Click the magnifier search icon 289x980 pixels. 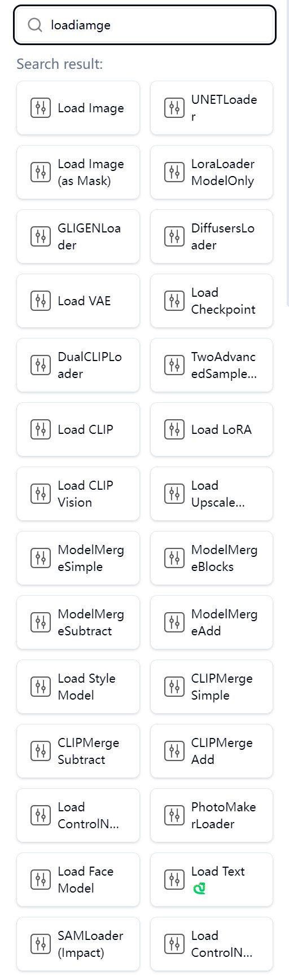35,25
